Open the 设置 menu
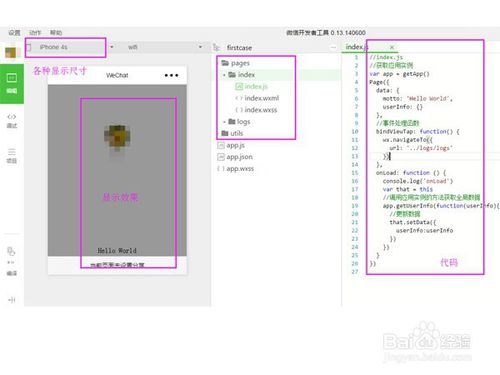The height and width of the screenshot is (375, 500). point(14,33)
